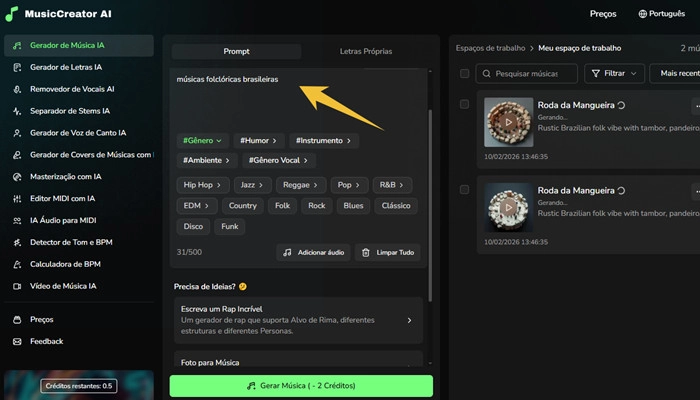Screen dimensions: 700x400
Task: Tick the checkbox of second Roda da Mangueira
Action: tap(464, 190)
